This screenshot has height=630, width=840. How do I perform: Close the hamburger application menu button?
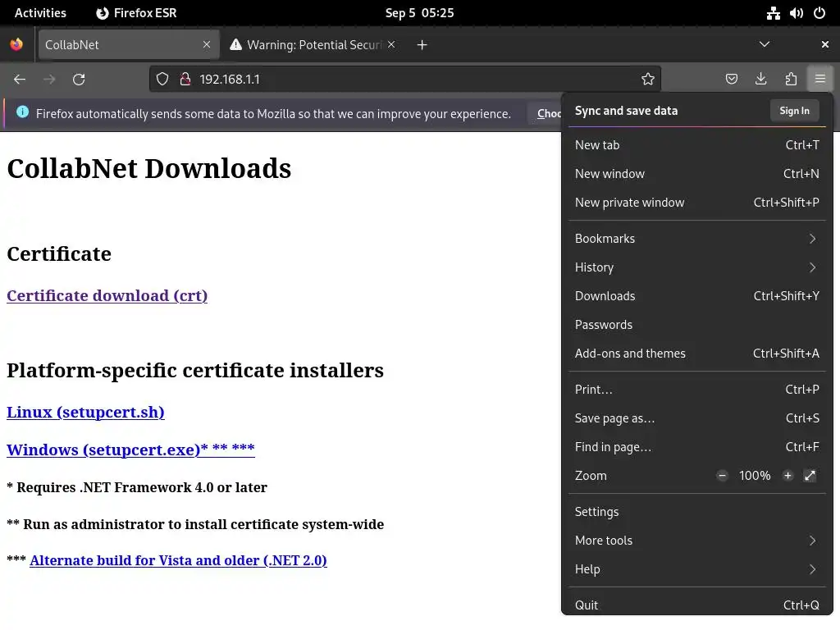pyautogui.click(x=820, y=80)
